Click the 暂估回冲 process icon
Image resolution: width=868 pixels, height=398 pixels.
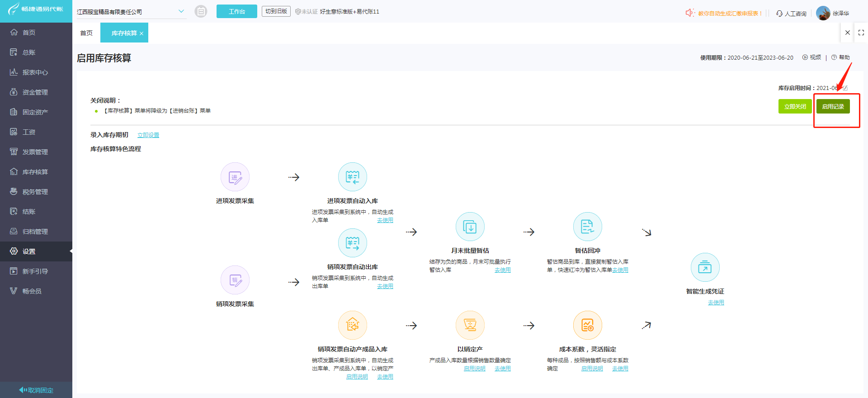(x=587, y=227)
